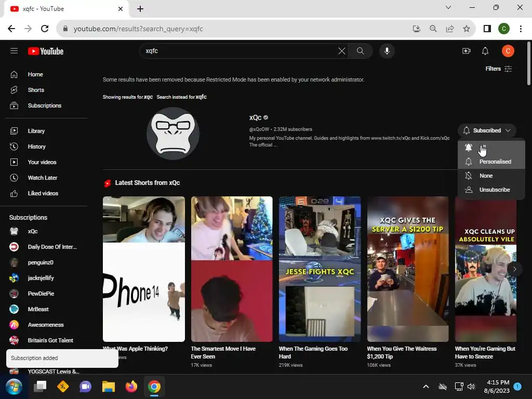This screenshot has width=532, height=399.
Task: Show hidden system tray icons
Action: pyautogui.click(x=426, y=387)
